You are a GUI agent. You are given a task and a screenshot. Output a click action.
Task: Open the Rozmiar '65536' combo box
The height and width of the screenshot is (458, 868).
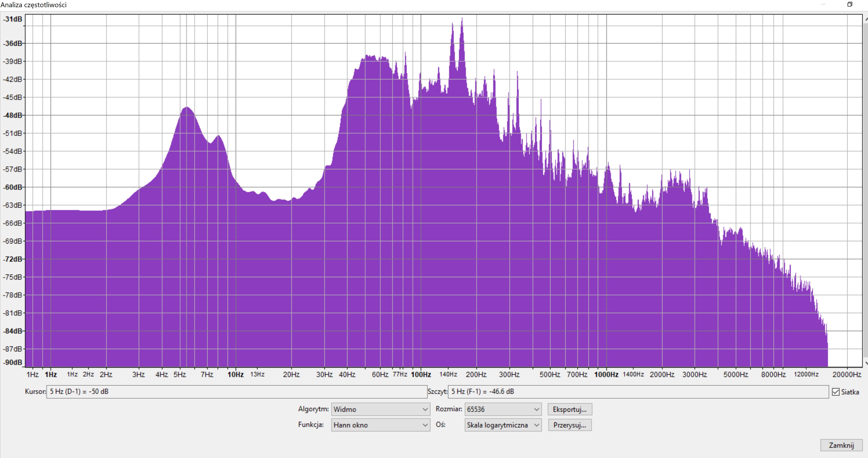(503, 410)
